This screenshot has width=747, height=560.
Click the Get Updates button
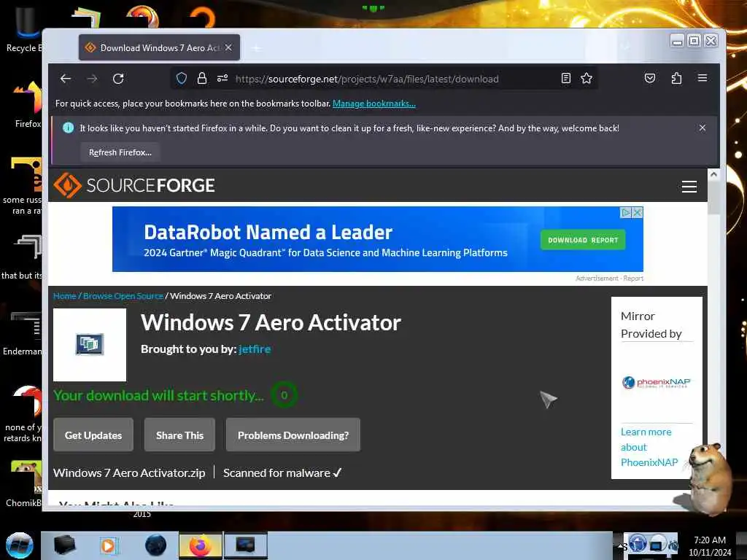(x=93, y=435)
